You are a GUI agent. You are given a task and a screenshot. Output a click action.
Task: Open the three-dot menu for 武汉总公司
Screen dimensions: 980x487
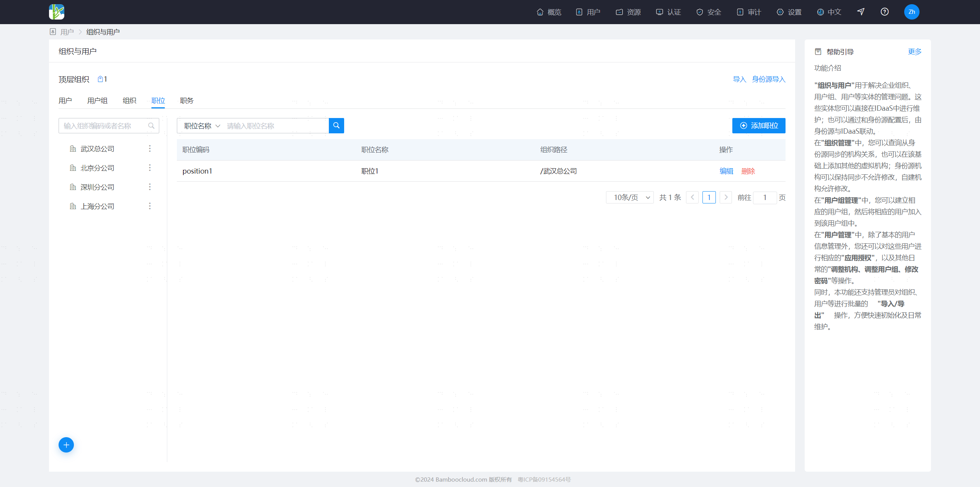tap(150, 149)
